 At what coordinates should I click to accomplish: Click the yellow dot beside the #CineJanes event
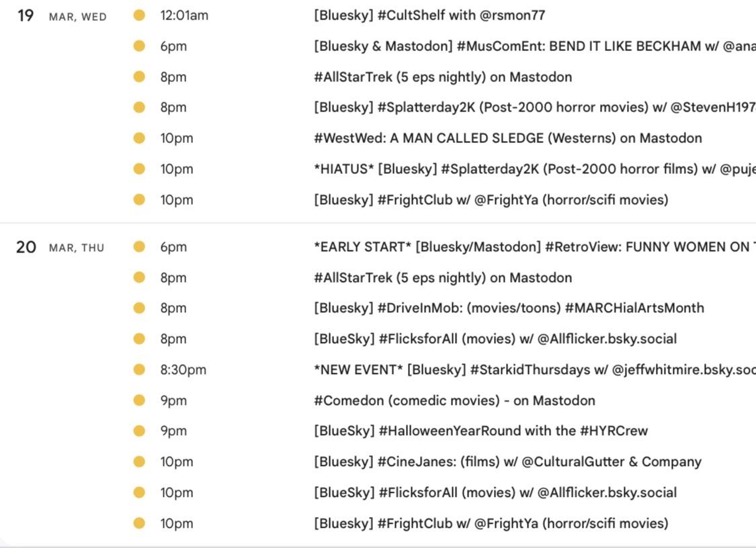[x=139, y=462]
